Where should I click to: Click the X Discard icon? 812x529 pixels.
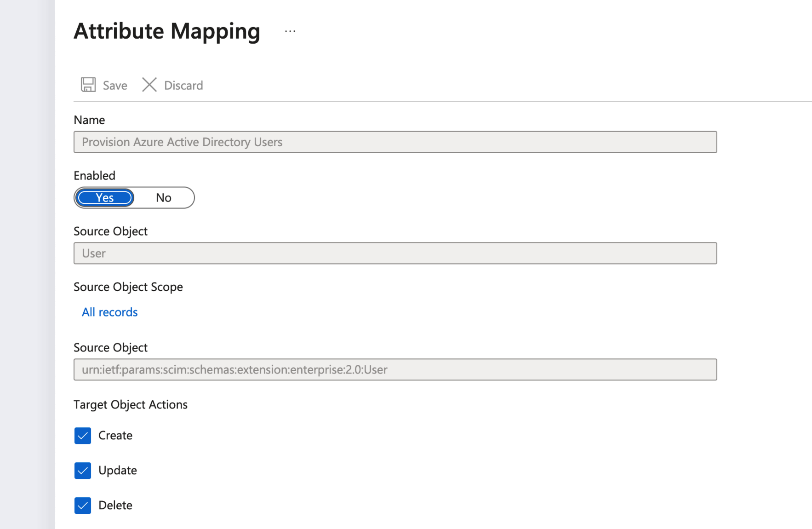[x=149, y=85]
